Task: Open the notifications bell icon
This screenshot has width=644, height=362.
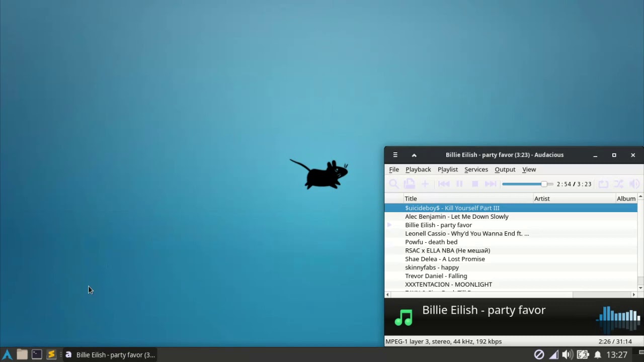Action: (598, 355)
